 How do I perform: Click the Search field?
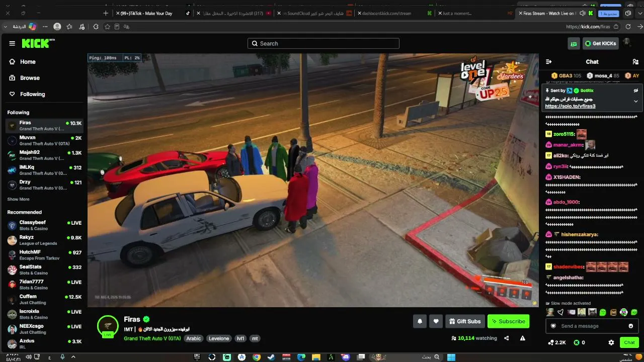tap(324, 44)
